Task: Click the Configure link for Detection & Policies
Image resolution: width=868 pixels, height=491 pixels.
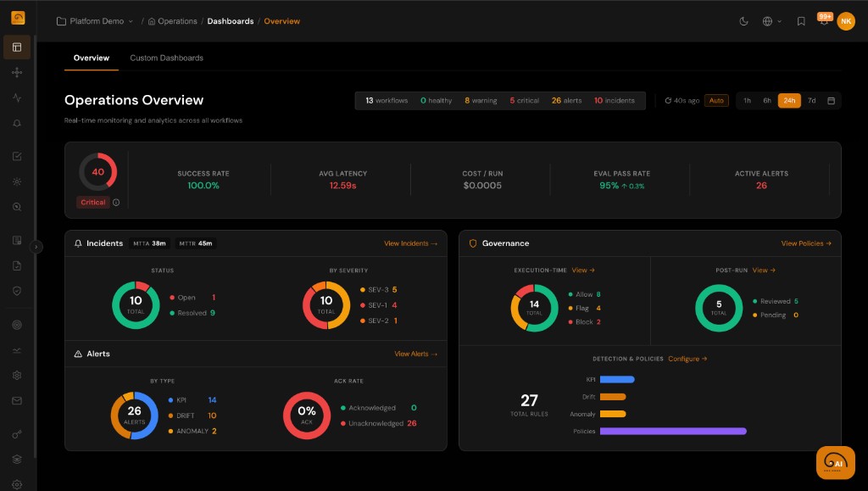Action: tap(687, 359)
